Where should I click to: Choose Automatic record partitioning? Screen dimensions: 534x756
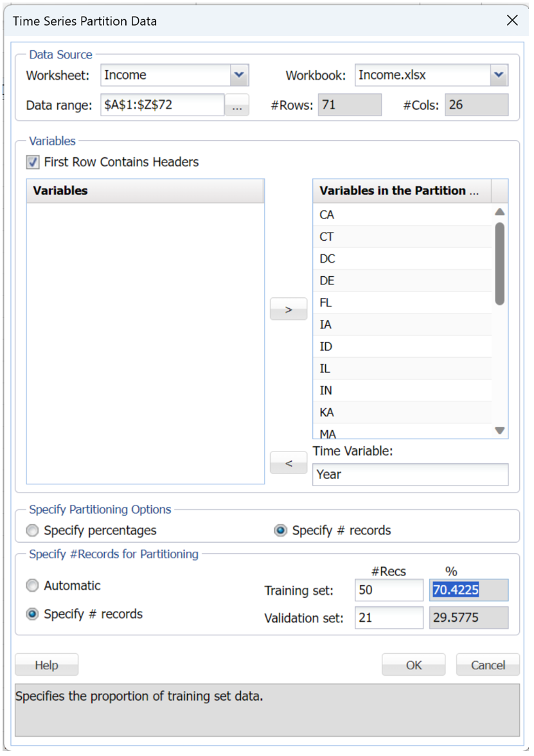coord(32,586)
